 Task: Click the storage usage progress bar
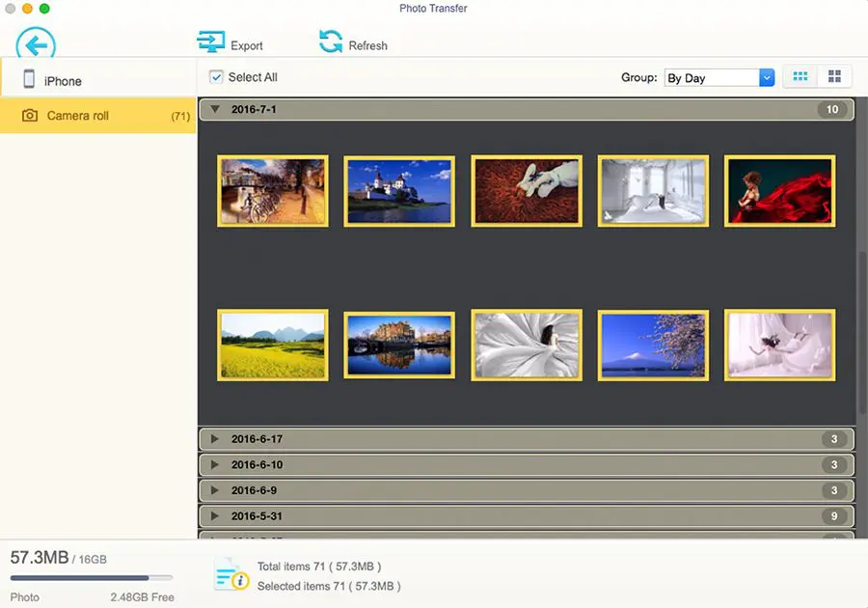[92, 578]
